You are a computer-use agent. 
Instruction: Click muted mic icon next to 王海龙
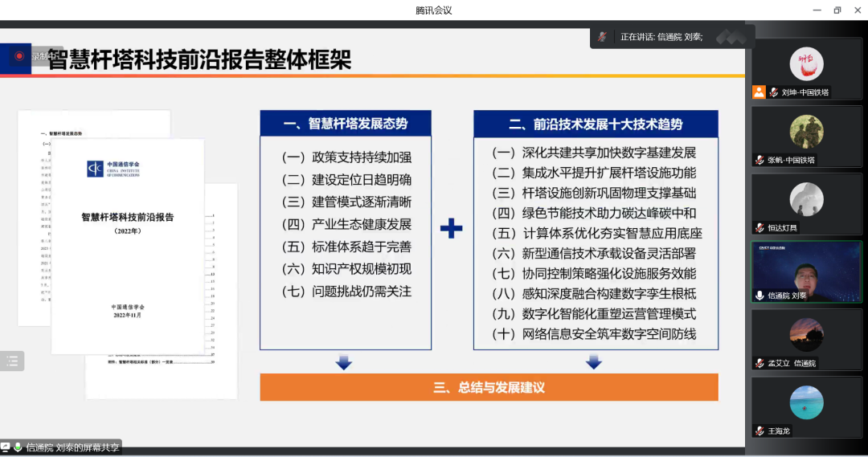tap(760, 430)
